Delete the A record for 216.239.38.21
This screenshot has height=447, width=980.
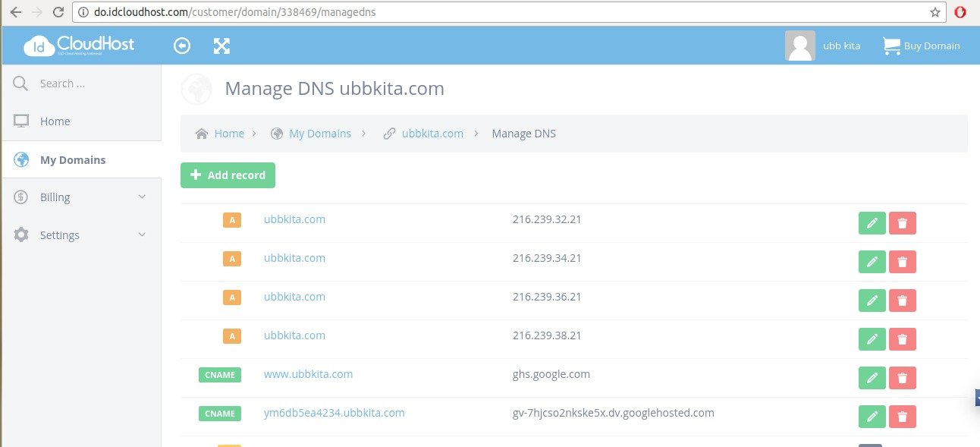tap(902, 339)
